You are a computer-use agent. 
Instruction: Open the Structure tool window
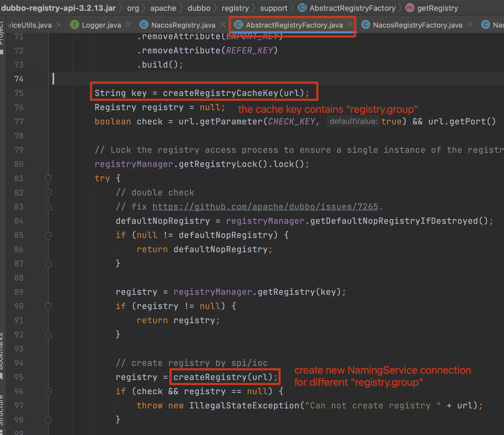tap(2, 414)
